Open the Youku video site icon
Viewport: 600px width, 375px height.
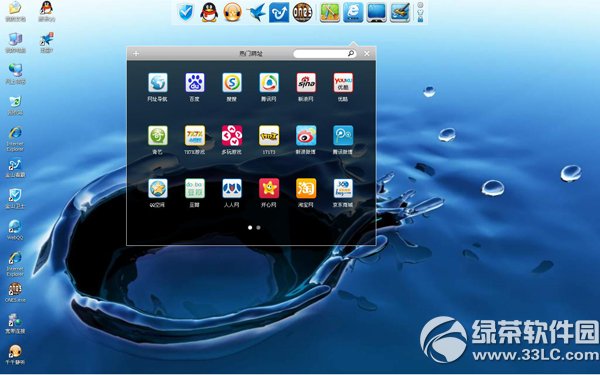tap(343, 83)
